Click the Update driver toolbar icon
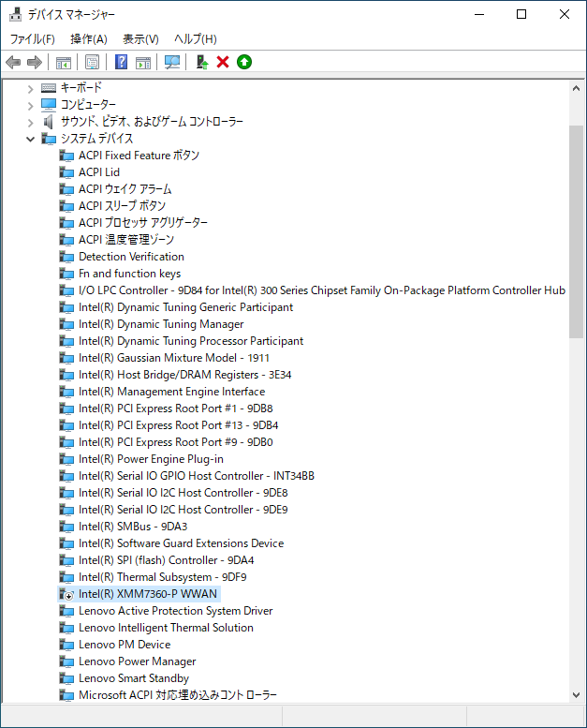 (x=202, y=62)
